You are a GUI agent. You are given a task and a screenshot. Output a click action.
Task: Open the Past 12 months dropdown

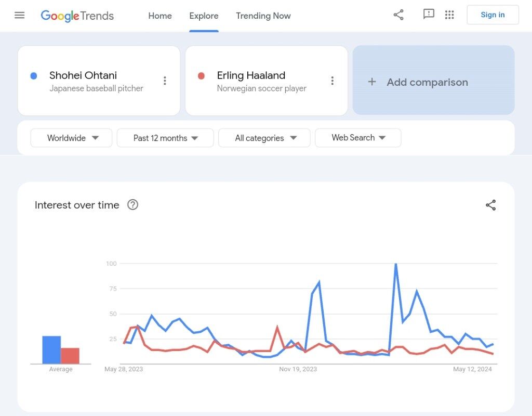click(165, 138)
